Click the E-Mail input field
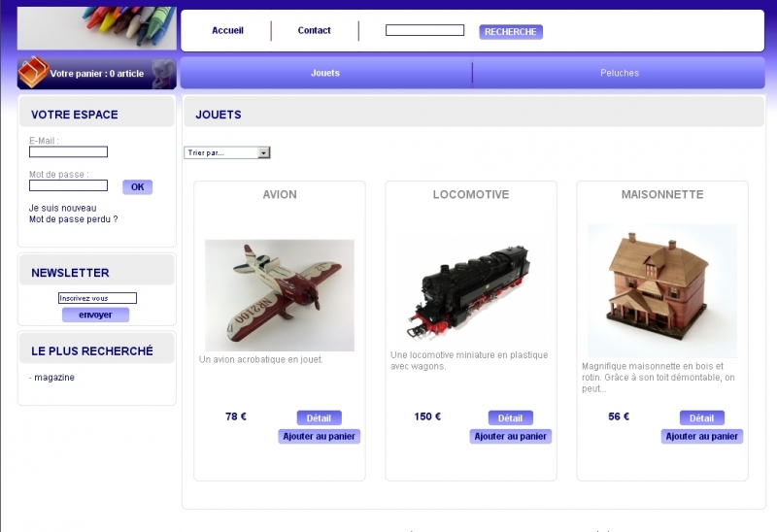The width and height of the screenshot is (777, 532). click(x=68, y=151)
